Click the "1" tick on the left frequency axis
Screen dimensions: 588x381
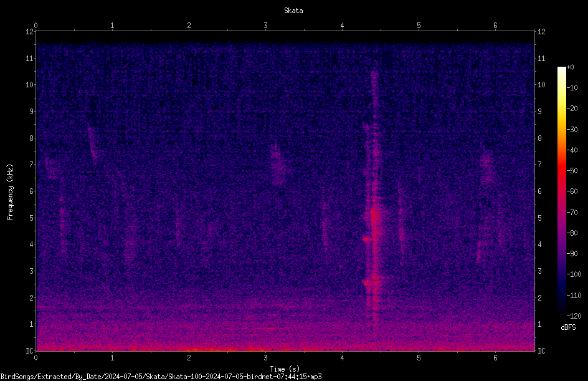point(31,324)
